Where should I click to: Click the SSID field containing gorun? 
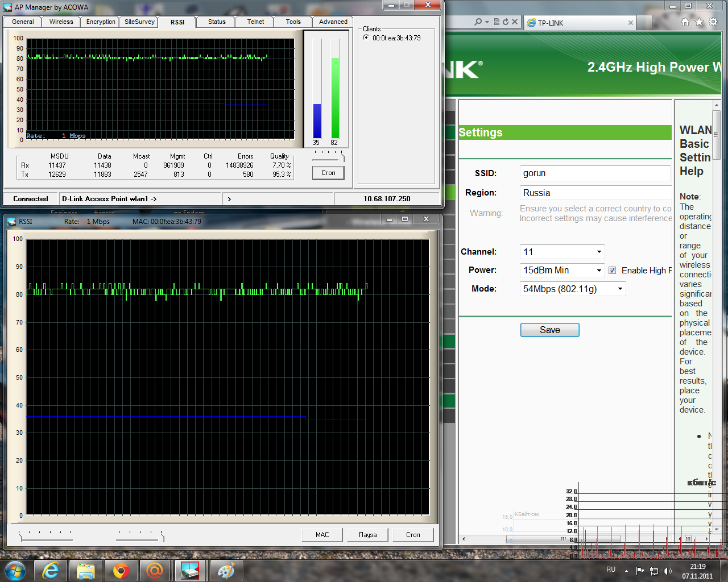[595, 173]
